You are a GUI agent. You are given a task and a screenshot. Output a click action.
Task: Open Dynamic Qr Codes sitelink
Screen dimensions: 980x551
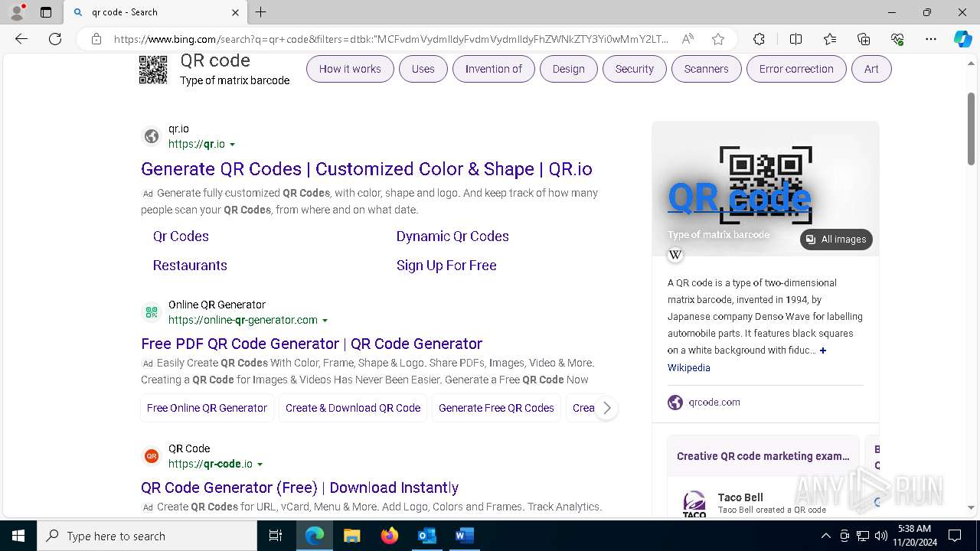(452, 236)
